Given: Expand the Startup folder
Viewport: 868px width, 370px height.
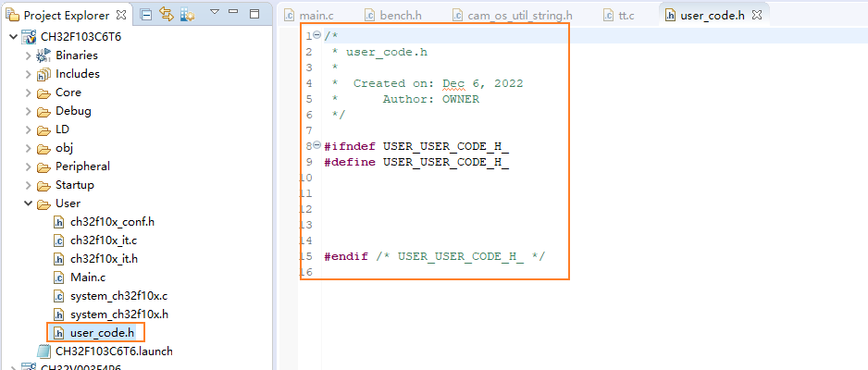Looking at the screenshot, I should click(29, 185).
